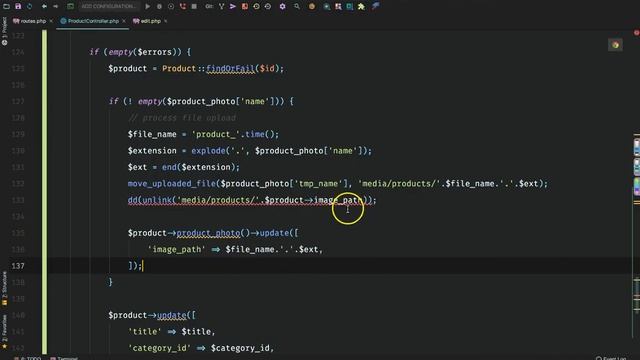The image size is (640, 360).
Task: Open the Structure tool window sidebar tab
Action: [x=4, y=288]
